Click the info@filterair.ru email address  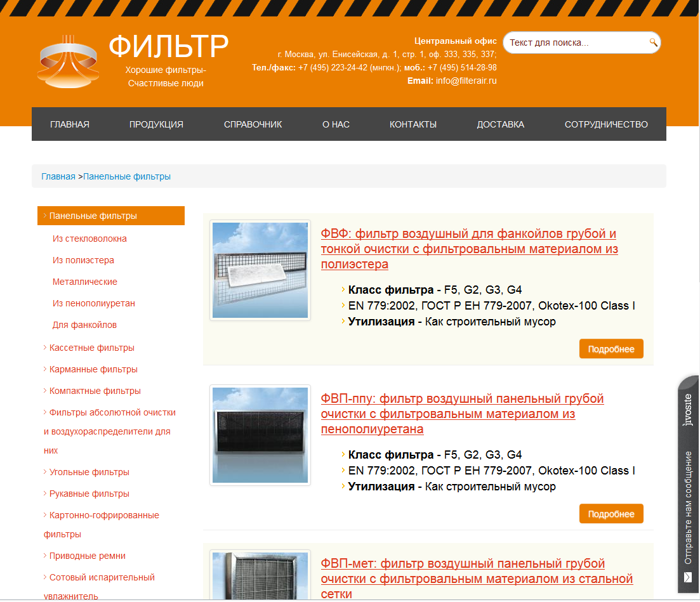click(x=466, y=81)
